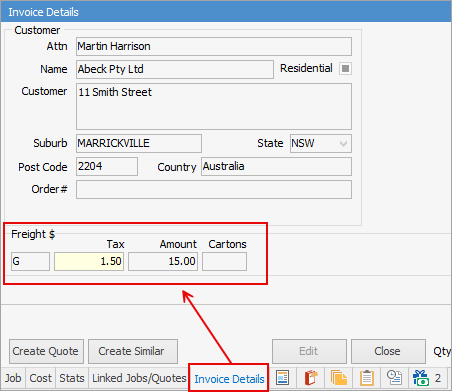Click the Suburb field with MARRICKVILLE
Image resolution: width=452 pixels, height=392 pixels.
tap(139, 144)
